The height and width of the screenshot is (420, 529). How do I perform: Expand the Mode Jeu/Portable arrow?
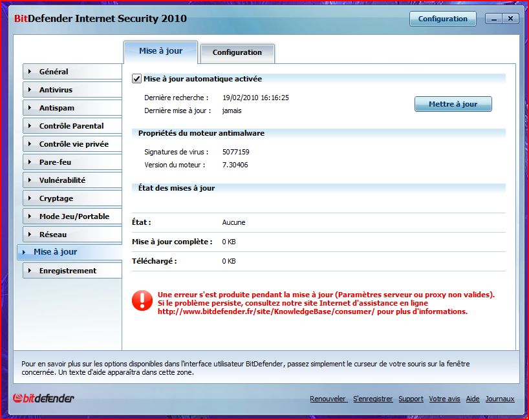(x=30, y=216)
